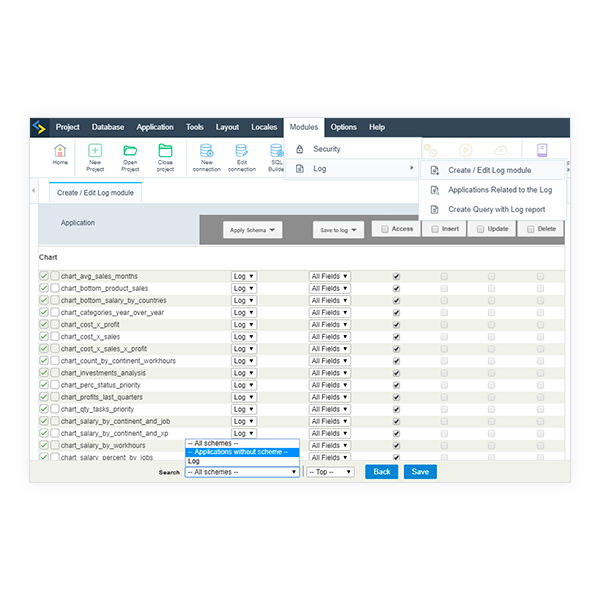Click the New connection database icon
Image resolution: width=600 pixels, height=600 pixels.
(x=206, y=151)
